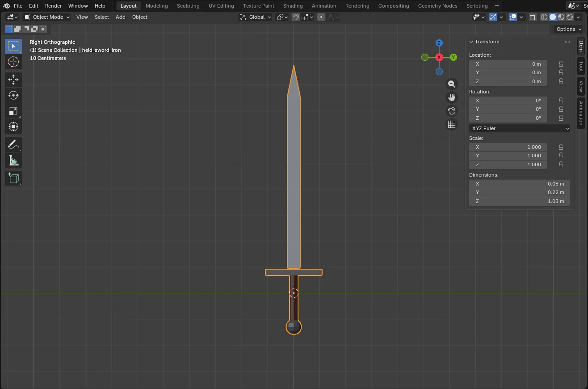Choose the Move tool
The height and width of the screenshot is (389, 588).
13,80
